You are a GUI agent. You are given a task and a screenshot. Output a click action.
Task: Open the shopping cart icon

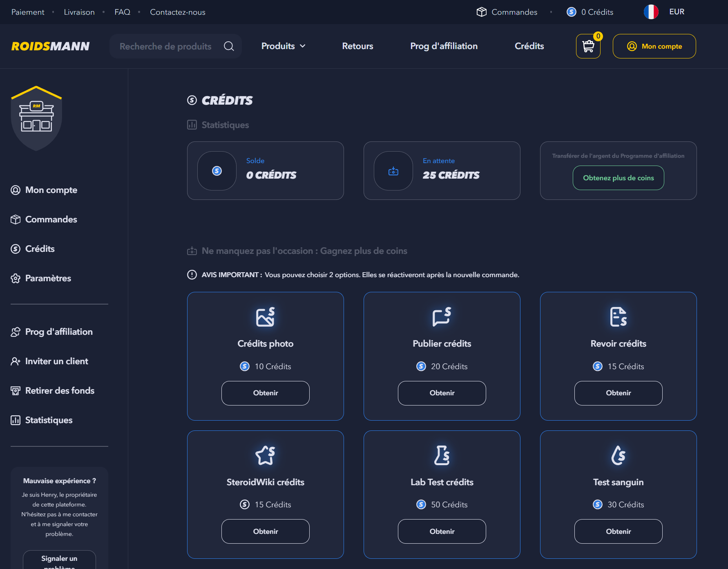pos(588,46)
